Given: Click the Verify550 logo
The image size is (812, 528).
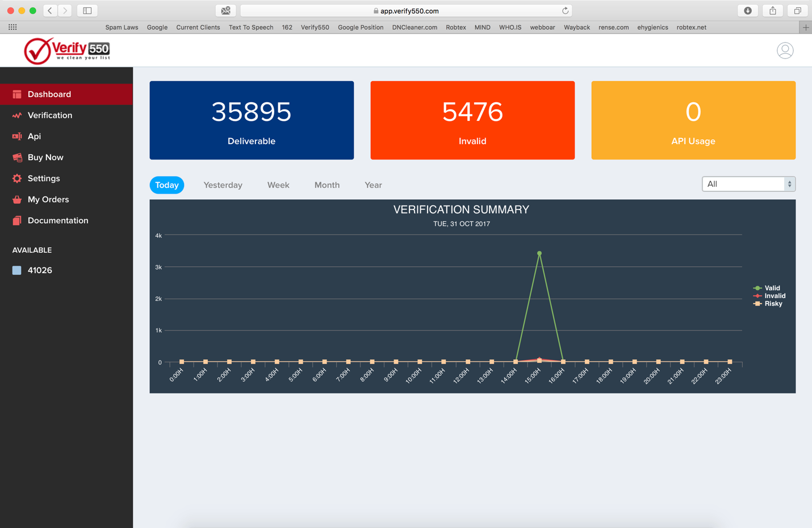Looking at the screenshot, I should (x=67, y=51).
